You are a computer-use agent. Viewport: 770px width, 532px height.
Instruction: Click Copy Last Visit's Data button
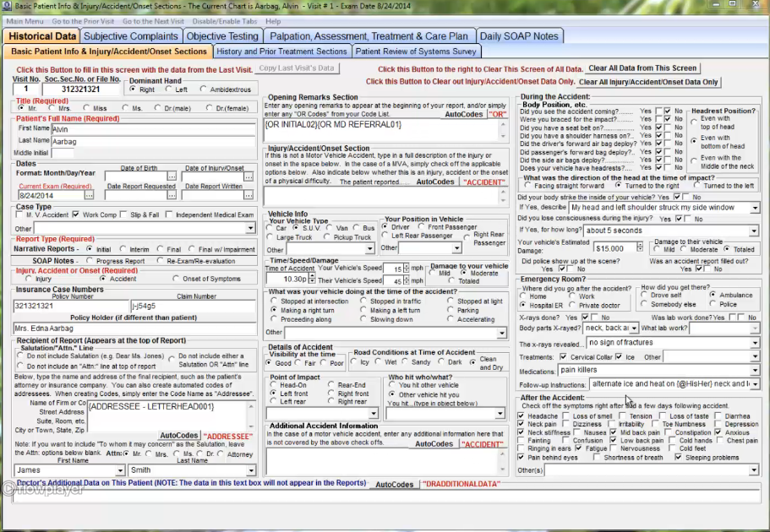(297, 68)
